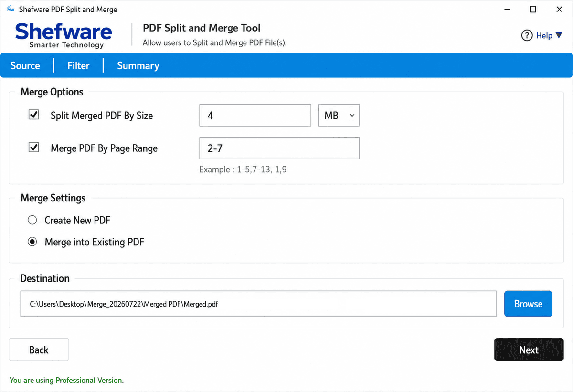
Task: Maximize the Shefware window
Action: click(x=533, y=9)
